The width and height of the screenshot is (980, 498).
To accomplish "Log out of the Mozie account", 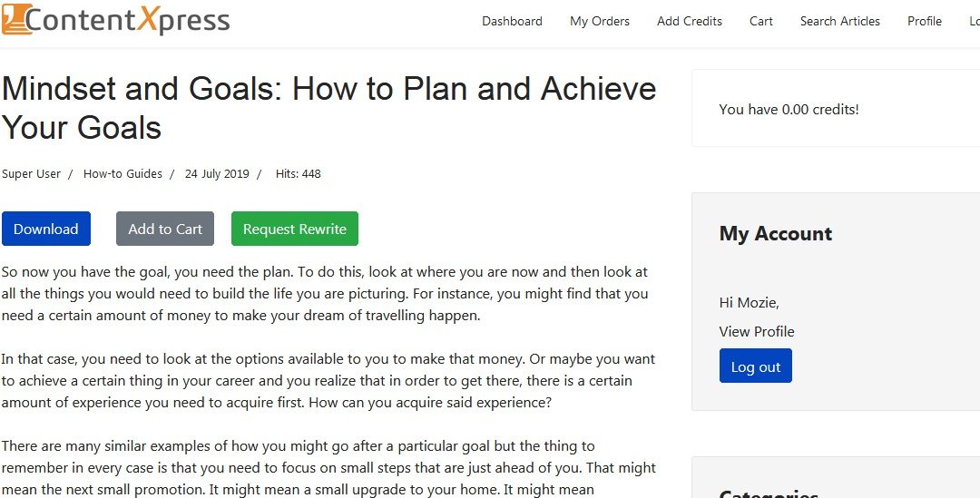I will 756,366.
